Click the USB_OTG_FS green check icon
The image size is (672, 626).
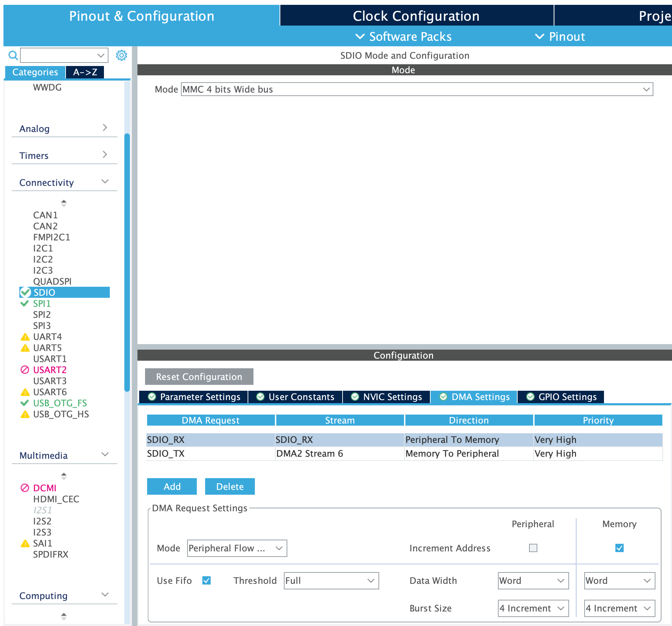[x=25, y=403]
